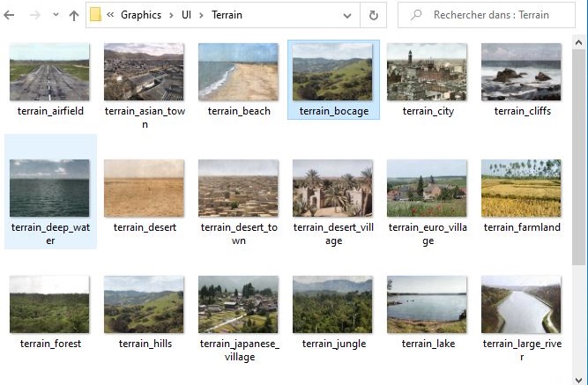This screenshot has width=588, height=385.
Task: Click the file name text terrain_jungle
Action: [334, 344]
